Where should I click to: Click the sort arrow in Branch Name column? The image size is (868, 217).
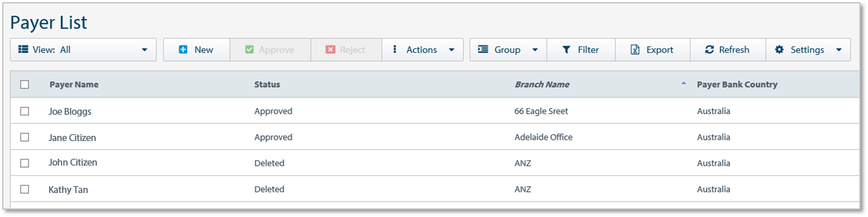click(684, 83)
